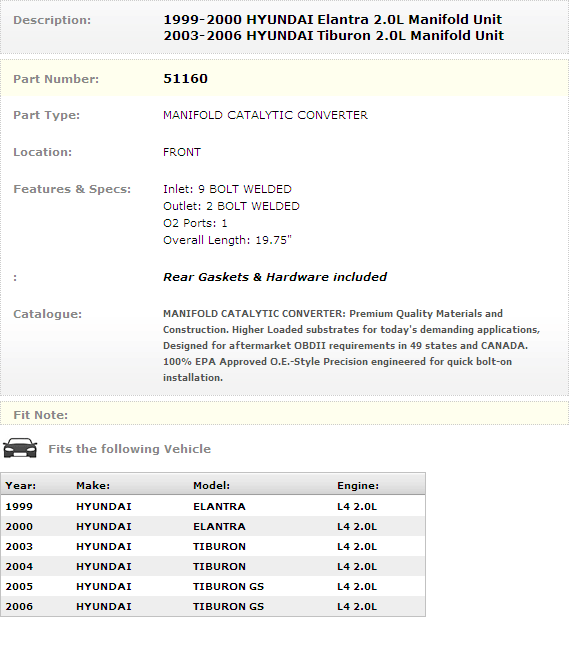The height and width of the screenshot is (660, 570).
Task: Select the Overall Length: 19.75" spec
Action: [x=227, y=240]
